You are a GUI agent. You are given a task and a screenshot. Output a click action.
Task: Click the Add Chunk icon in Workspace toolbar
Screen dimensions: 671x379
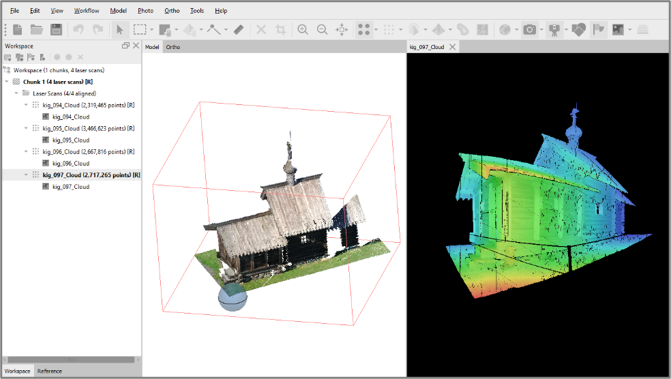pyautogui.click(x=8, y=57)
